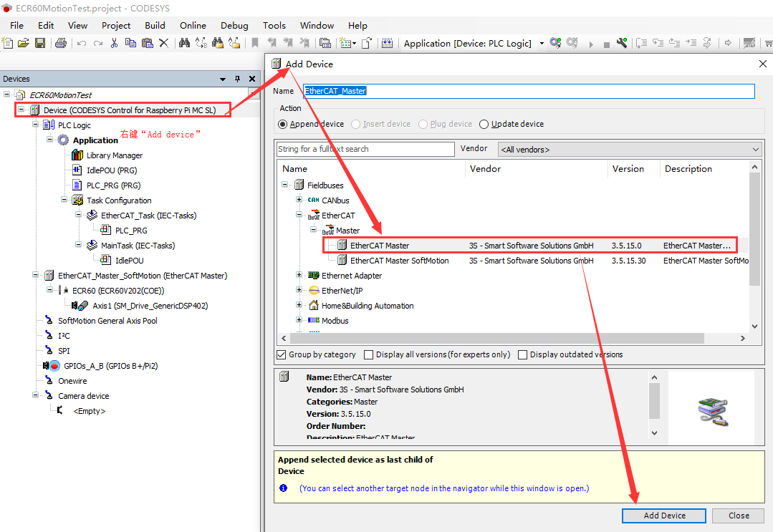Open the Build menu
Viewport: 773px width, 532px height.
click(155, 26)
